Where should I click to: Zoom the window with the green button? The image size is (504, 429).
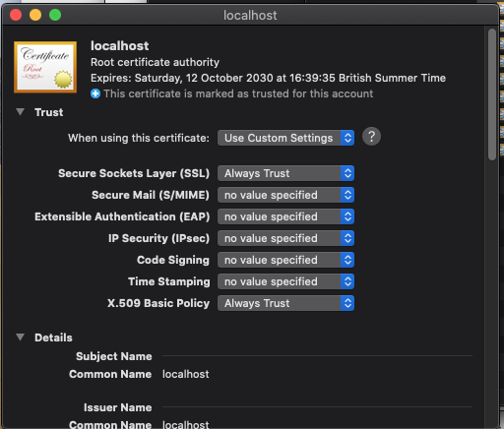click(x=55, y=15)
